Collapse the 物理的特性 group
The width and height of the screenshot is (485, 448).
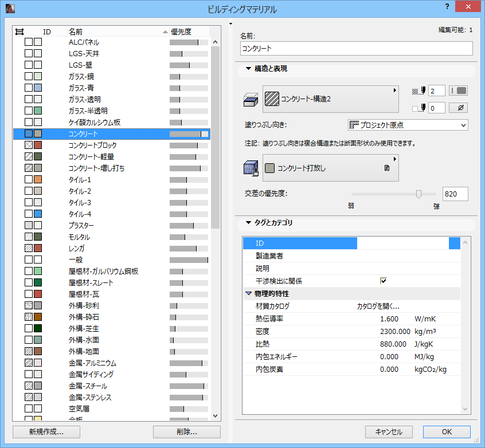tap(248, 293)
